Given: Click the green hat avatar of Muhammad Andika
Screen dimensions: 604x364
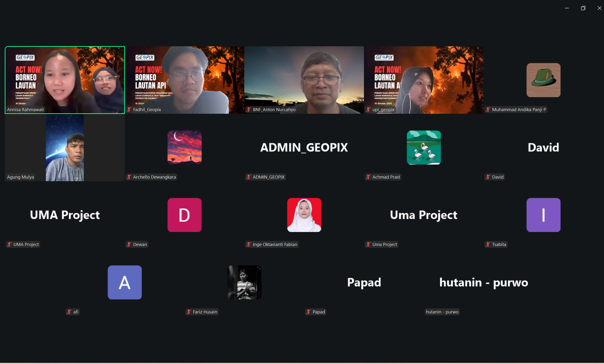Looking at the screenshot, I should pyautogui.click(x=543, y=80).
